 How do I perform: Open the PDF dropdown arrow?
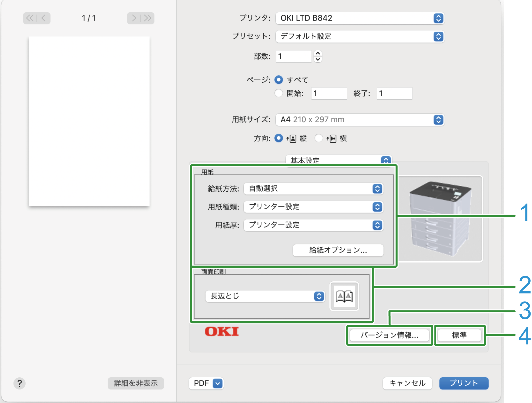point(218,383)
